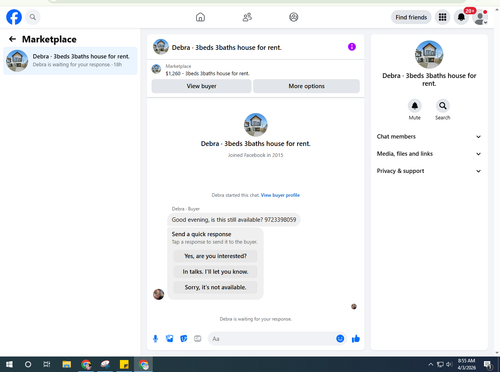Open the Windows action center notification icon
The image size is (500, 372).
pos(488,365)
